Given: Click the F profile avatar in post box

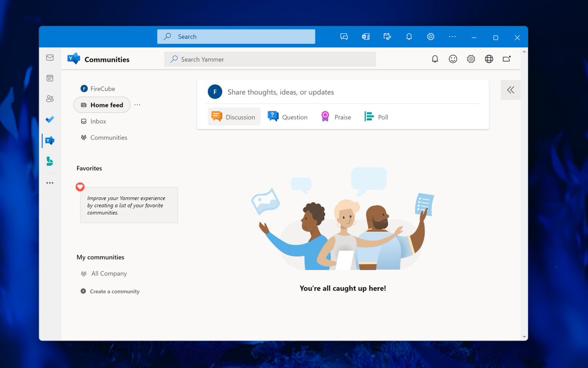Looking at the screenshot, I should point(215,92).
